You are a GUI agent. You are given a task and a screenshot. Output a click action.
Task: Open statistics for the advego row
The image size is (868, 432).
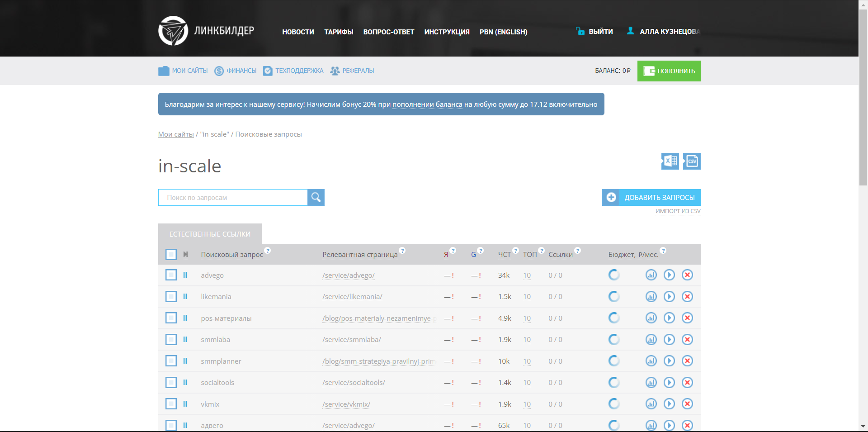pos(651,275)
